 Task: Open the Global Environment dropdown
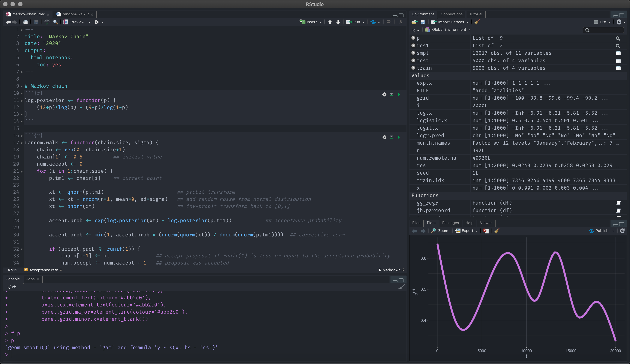click(449, 29)
